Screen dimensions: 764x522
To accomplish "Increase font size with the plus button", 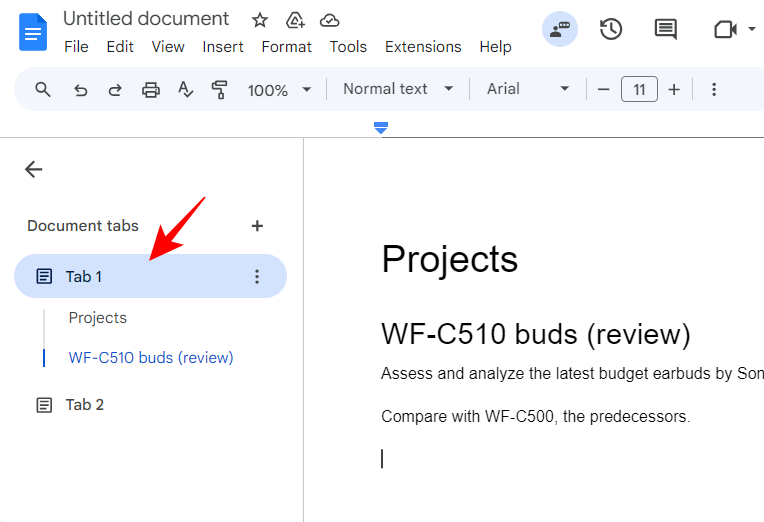I will 674,90.
